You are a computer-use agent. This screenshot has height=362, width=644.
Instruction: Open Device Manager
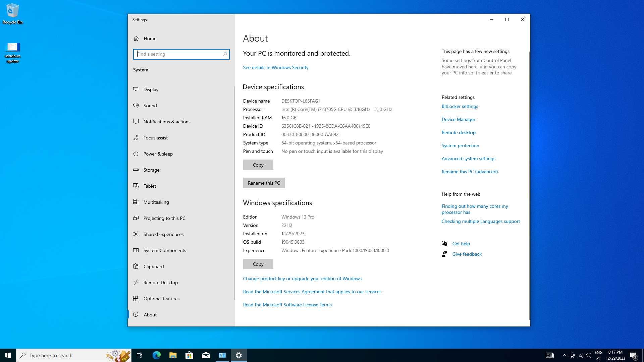(458, 119)
